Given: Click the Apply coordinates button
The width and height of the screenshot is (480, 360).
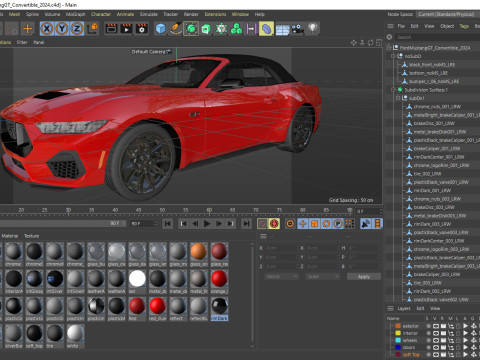Looking at the screenshot, I should coord(364,277).
